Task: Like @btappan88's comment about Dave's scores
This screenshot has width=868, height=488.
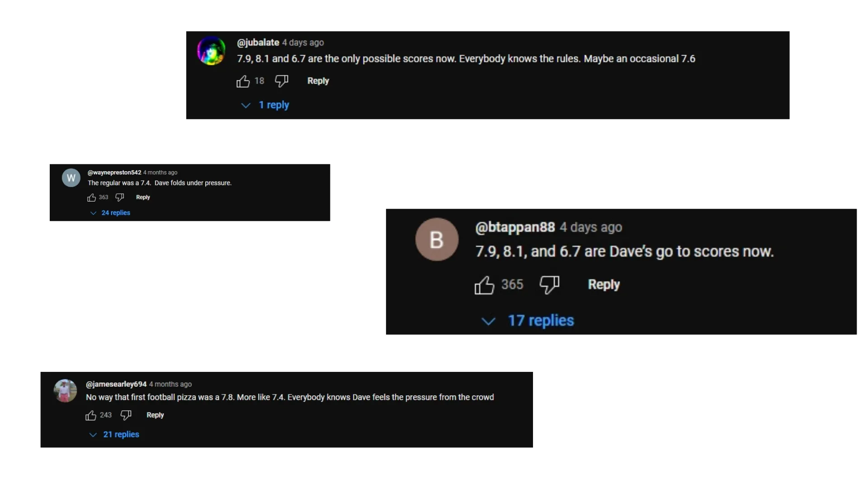Action: click(485, 285)
